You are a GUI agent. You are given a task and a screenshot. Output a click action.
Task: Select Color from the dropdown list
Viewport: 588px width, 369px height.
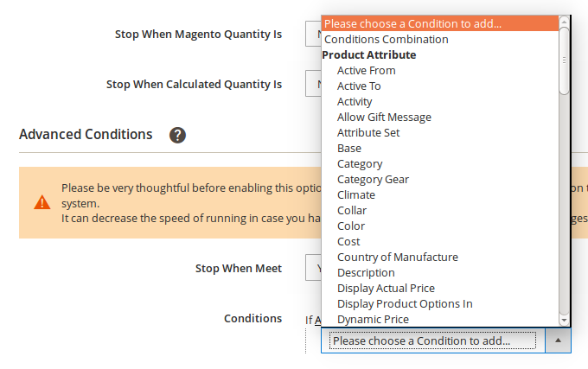pyautogui.click(x=351, y=226)
